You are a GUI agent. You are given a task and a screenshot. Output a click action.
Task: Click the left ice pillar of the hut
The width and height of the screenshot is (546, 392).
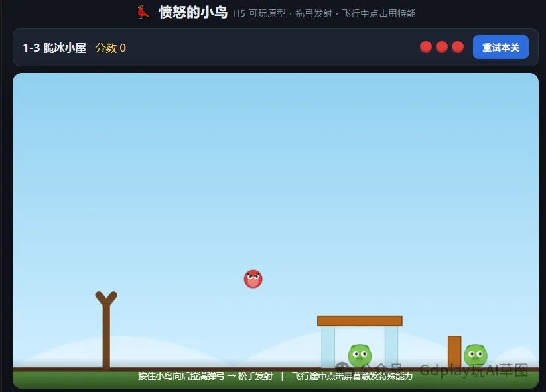[x=328, y=347]
